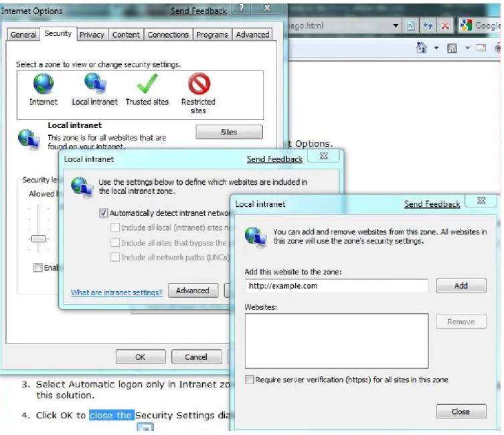The image size is (504, 435).
Task: Open What are intranet settings? link
Action: click(x=116, y=292)
